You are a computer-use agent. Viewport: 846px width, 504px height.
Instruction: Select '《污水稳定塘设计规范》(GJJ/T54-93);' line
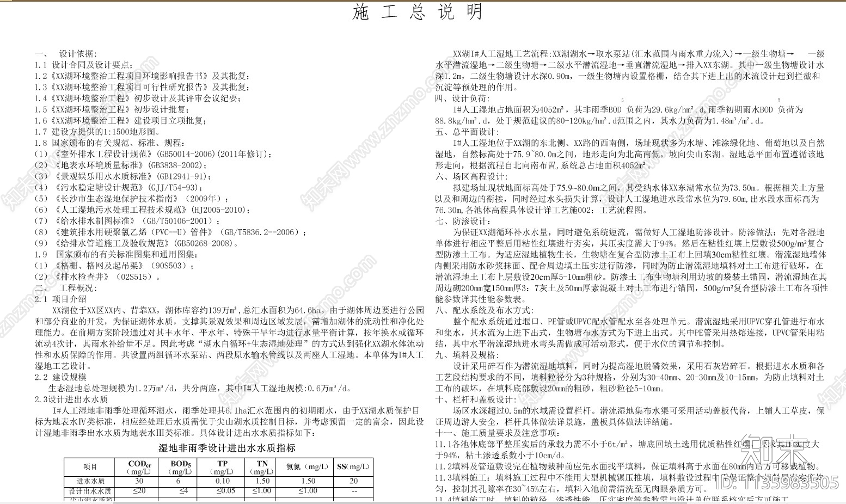[118, 187]
